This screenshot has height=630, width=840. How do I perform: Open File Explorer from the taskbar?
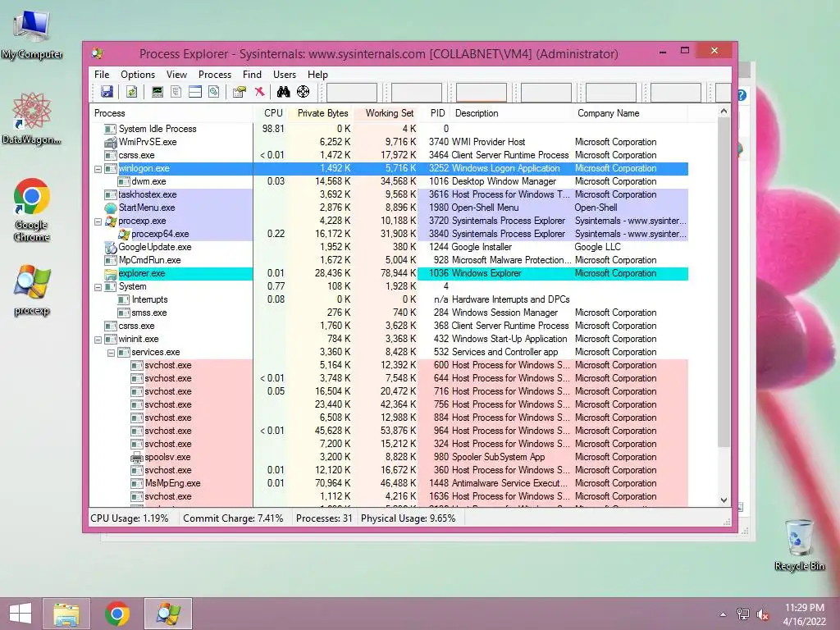click(x=66, y=614)
